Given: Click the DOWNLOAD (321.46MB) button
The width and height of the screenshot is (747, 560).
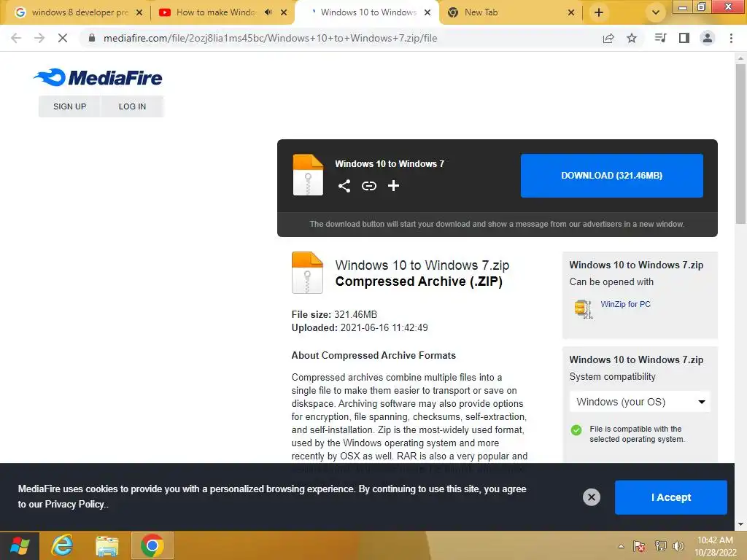Looking at the screenshot, I should click(x=612, y=175).
